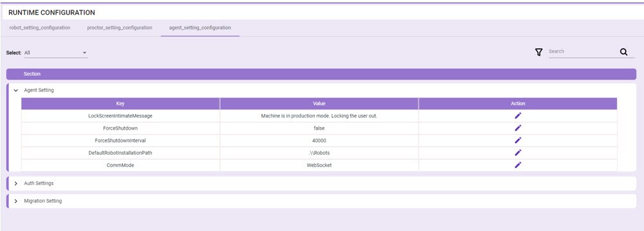Click the Value column header
The width and height of the screenshot is (644, 231).
319,103
